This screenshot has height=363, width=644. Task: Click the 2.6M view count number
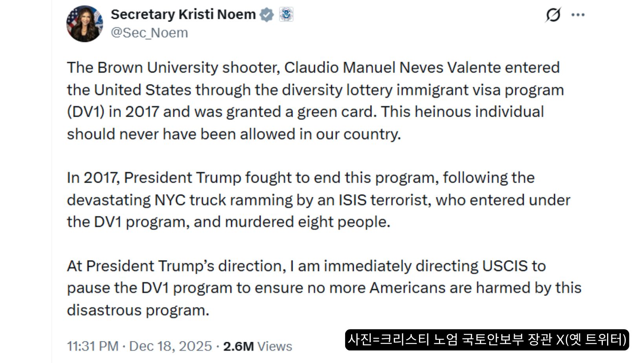[x=238, y=346]
